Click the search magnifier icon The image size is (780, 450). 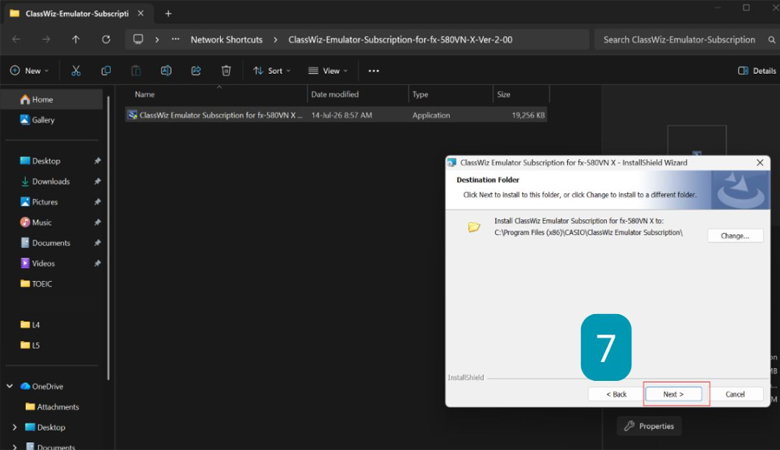(772, 40)
